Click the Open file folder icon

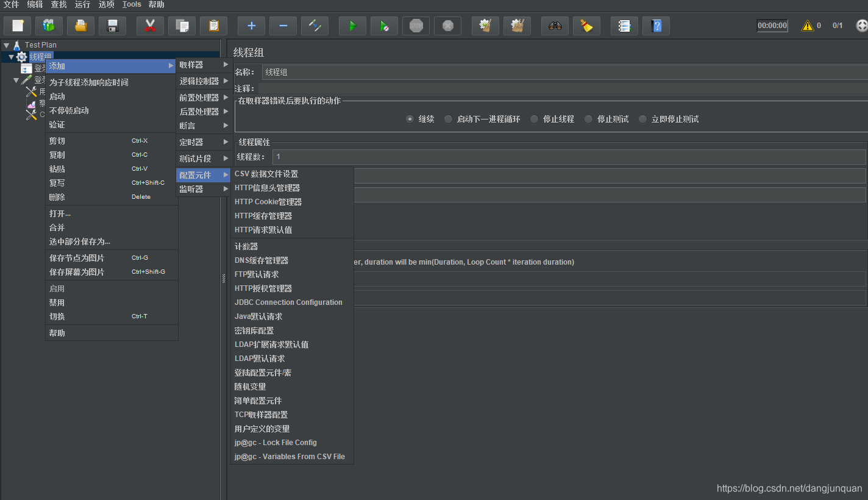click(x=81, y=26)
